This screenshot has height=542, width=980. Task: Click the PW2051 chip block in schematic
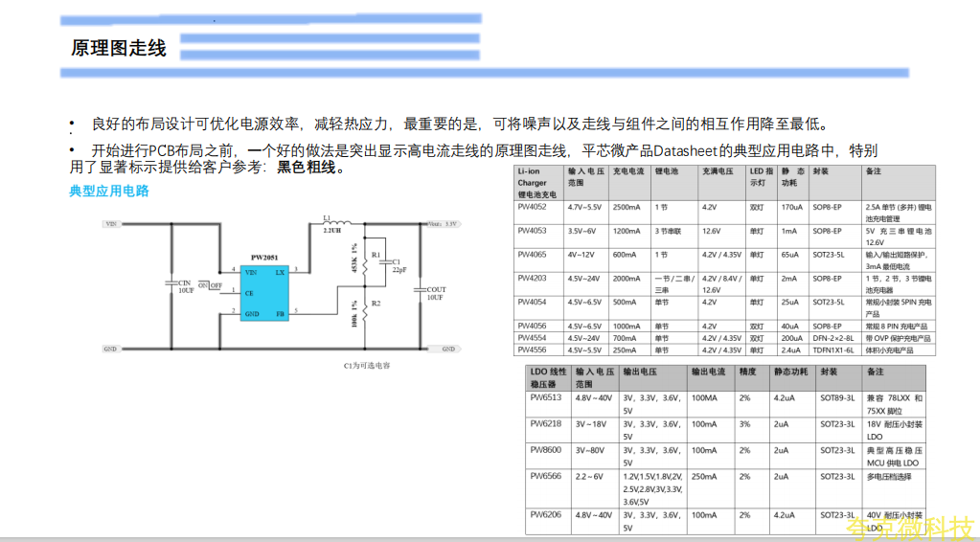click(265, 292)
